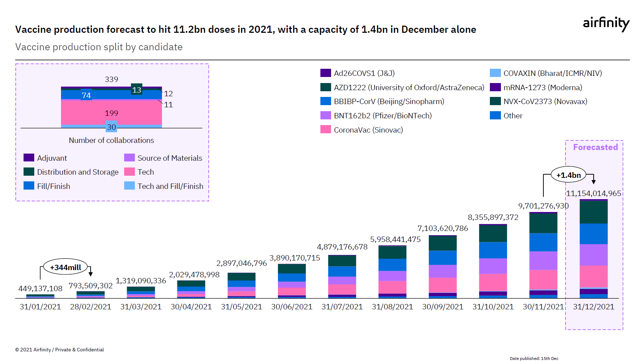Screen dimensions: 644x361
Task: Select the Fill/Finish legend swatch
Action: click(x=29, y=186)
